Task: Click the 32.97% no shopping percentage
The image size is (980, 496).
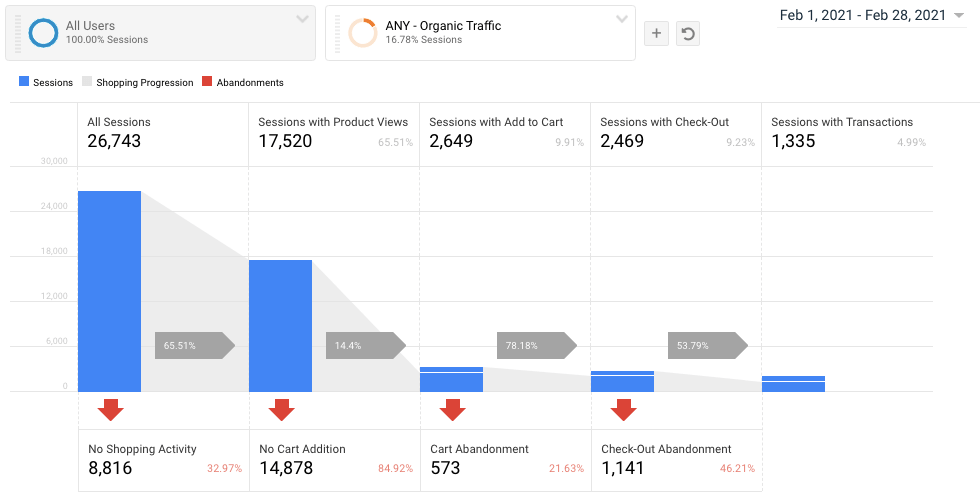Action: point(224,468)
